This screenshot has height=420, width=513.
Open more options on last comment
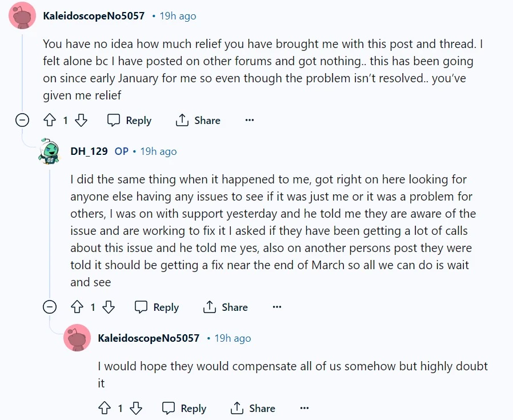[x=304, y=409]
